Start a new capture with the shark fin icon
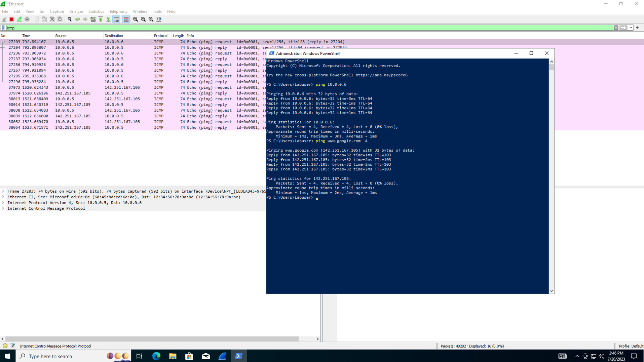 pyautogui.click(x=4, y=19)
